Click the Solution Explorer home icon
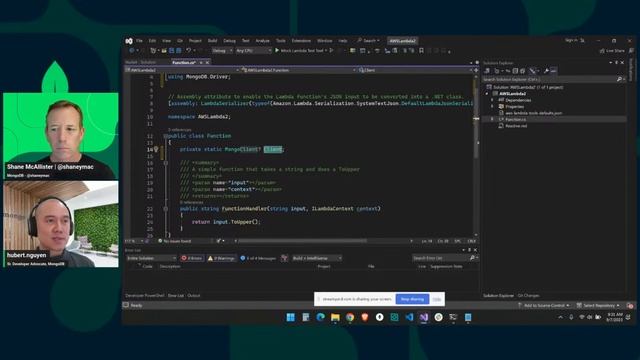This screenshot has height=360, width=640. click(x=487, y=71)
